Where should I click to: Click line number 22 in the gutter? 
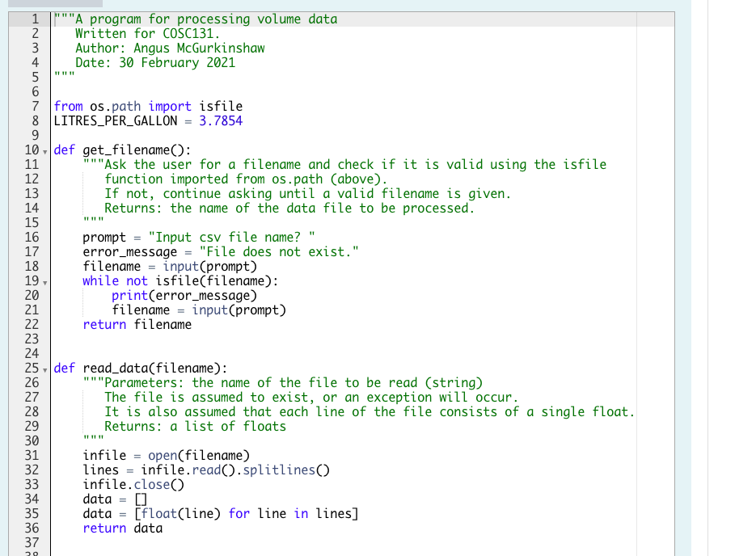click(x=32, y=325)
